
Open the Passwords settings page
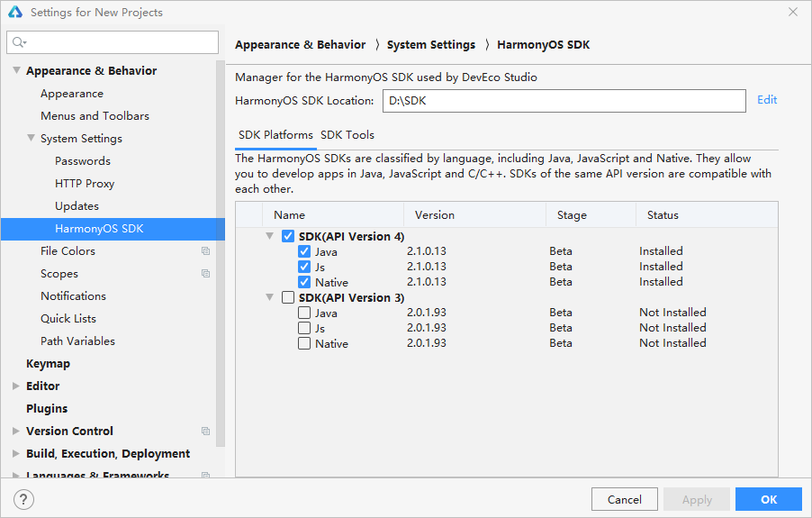[83, 161]
